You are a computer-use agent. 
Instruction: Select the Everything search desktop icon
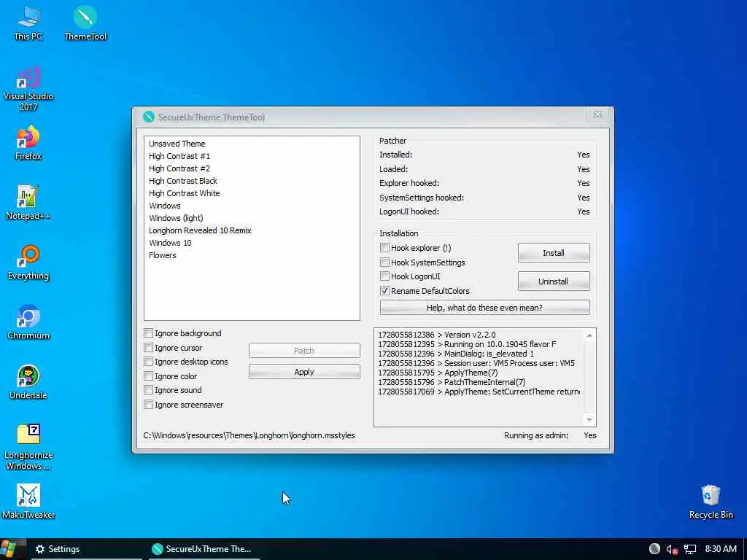coord(28,262)
